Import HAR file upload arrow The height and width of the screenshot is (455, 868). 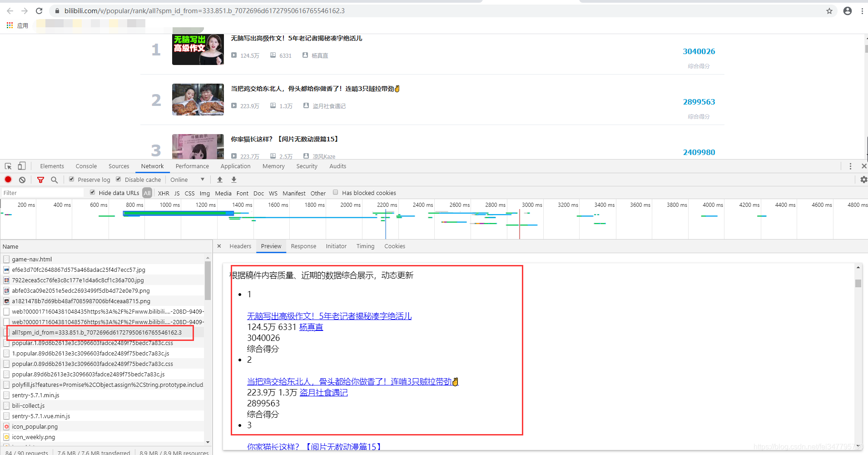click(220, 180)
